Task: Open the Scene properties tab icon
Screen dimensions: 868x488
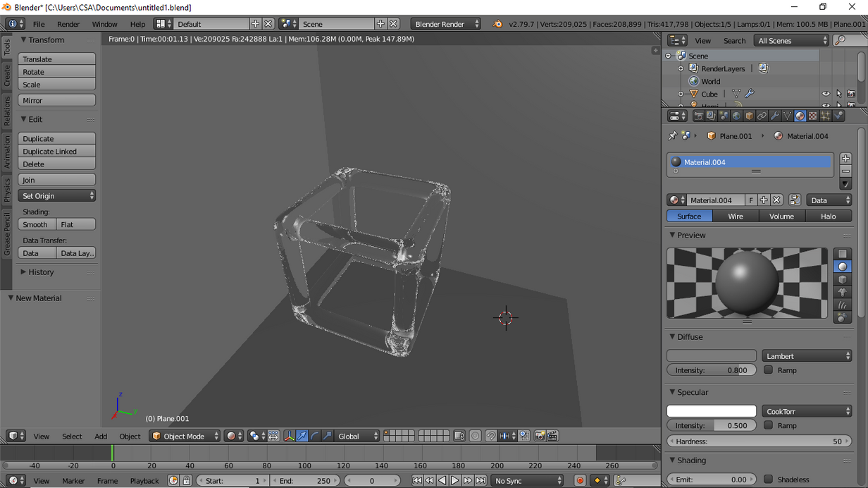Action: [724, 116]
